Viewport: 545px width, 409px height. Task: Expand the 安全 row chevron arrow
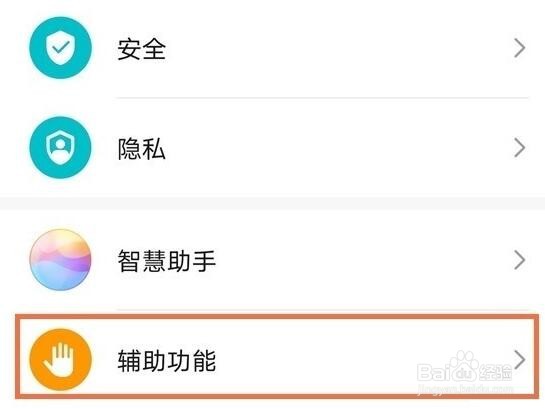coord(520,48)
